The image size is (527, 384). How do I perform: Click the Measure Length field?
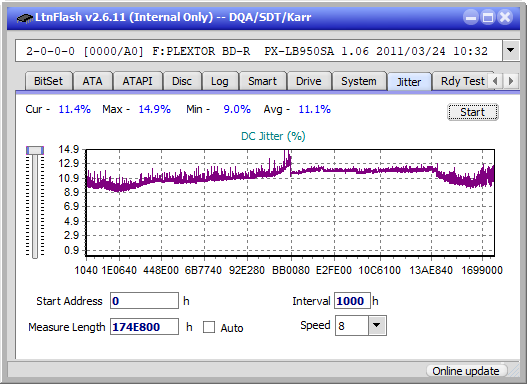[x=145, y=327]
